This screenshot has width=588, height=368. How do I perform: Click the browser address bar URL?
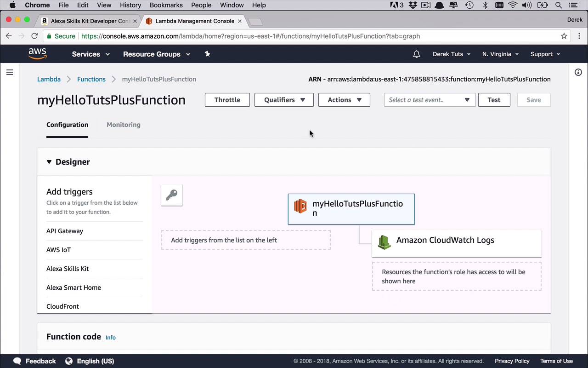(x=250, y=36)
